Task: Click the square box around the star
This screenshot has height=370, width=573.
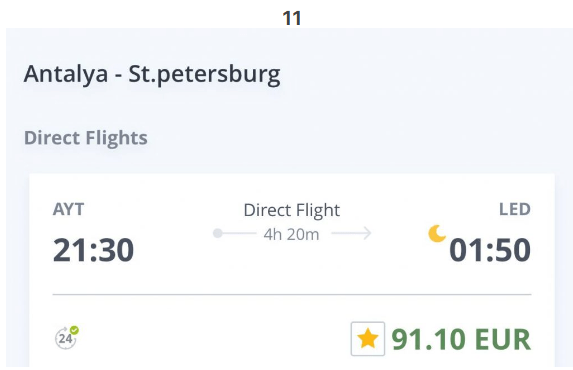Action: point(368,339)
